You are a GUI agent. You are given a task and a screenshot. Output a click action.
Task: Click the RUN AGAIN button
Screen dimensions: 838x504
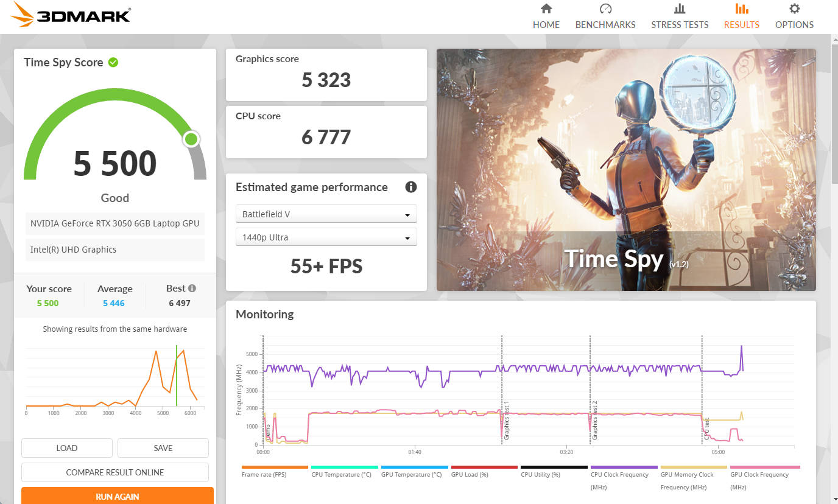coord(118,496)
